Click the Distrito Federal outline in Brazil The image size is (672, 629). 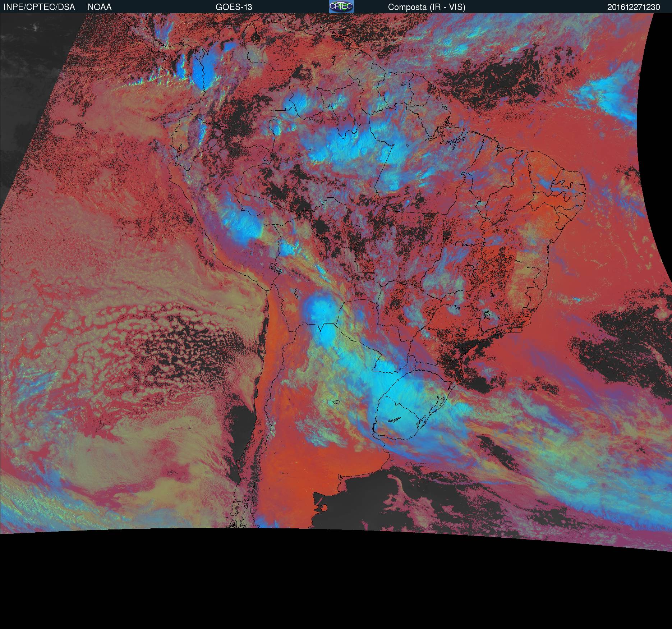(x=469, y=267)
